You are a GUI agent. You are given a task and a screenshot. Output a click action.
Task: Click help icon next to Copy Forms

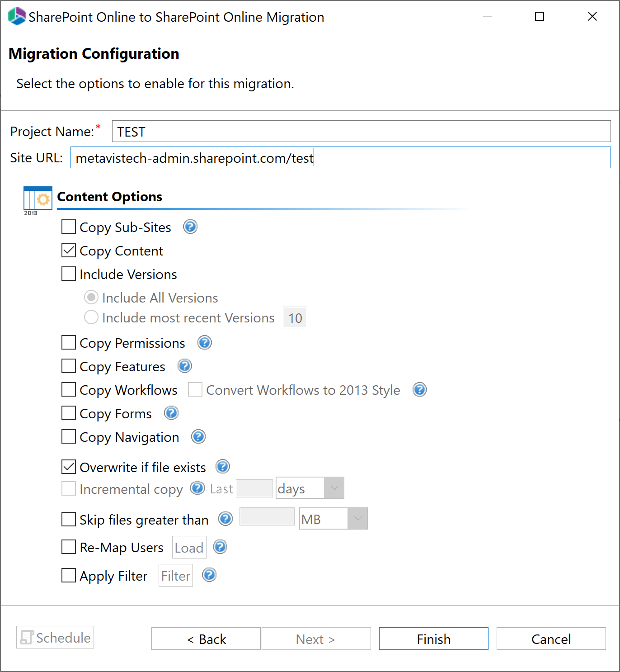coord(171,413)
